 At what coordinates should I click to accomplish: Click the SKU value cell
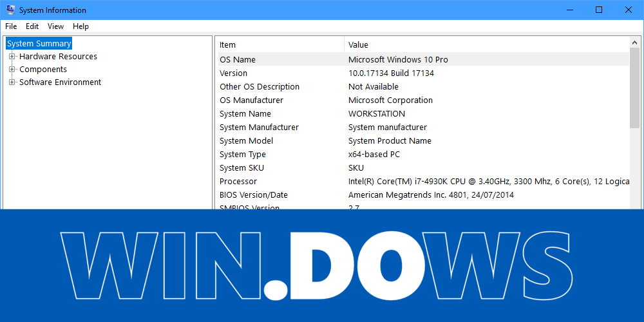[x=355, y=168]
